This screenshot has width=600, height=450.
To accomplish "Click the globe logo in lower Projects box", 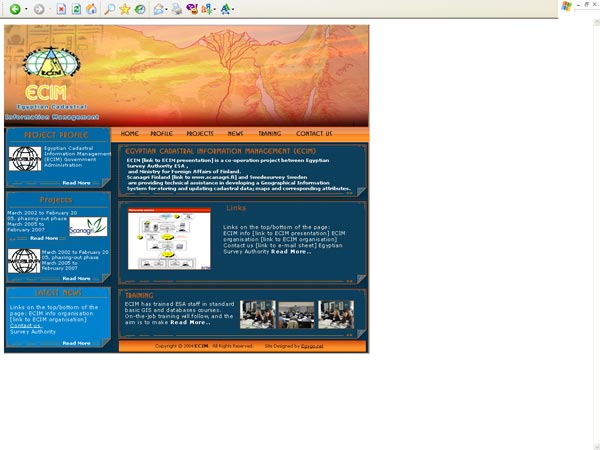I will tap(24, 261).
